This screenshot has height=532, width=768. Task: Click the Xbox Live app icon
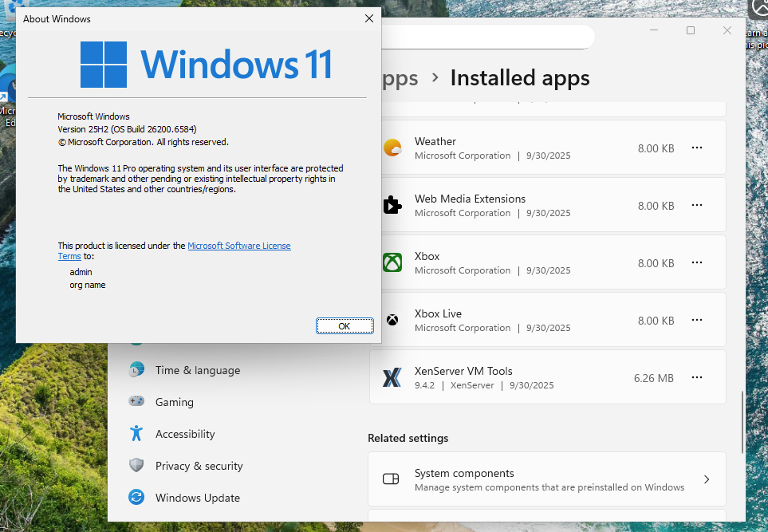pos(392,321)
